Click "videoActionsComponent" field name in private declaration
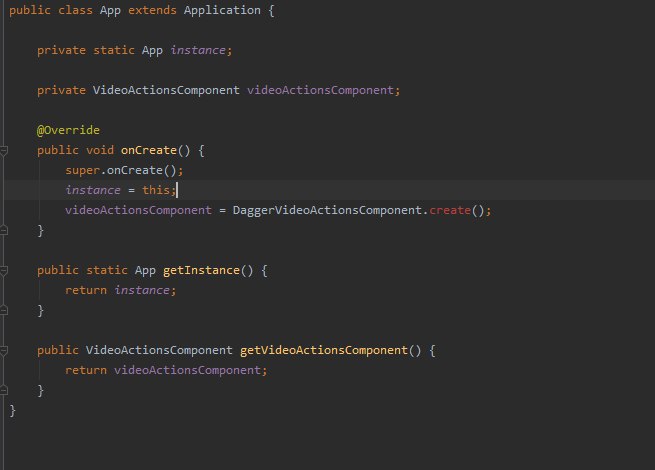The height and width of the screenshot is (470, 655). pos(320,90)
